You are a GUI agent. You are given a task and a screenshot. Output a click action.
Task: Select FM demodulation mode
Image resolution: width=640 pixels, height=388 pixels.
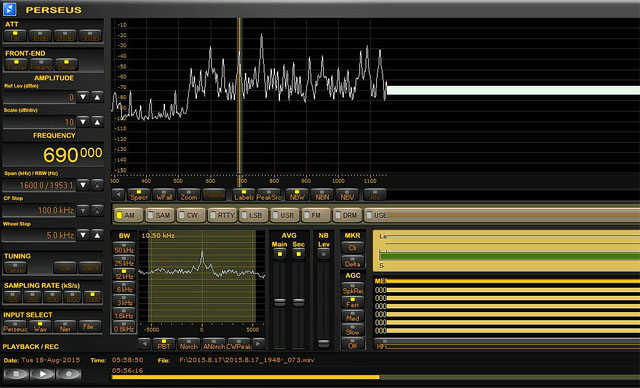[316, 215]
